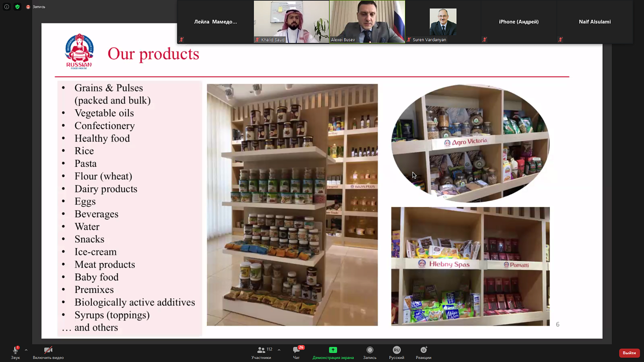The height and width of the screenshot is (362, 644).
Task: Click the slide page number 6
Action: coord(558,324)
